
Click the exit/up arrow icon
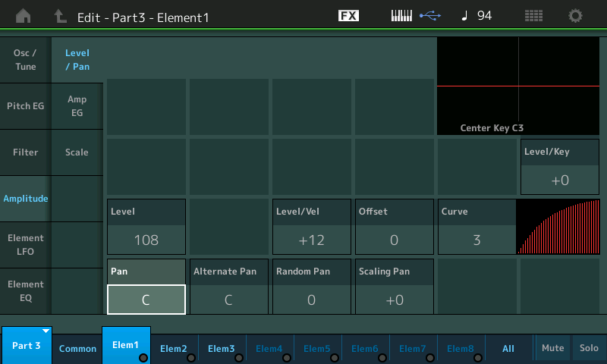click(x=59, y=16)
